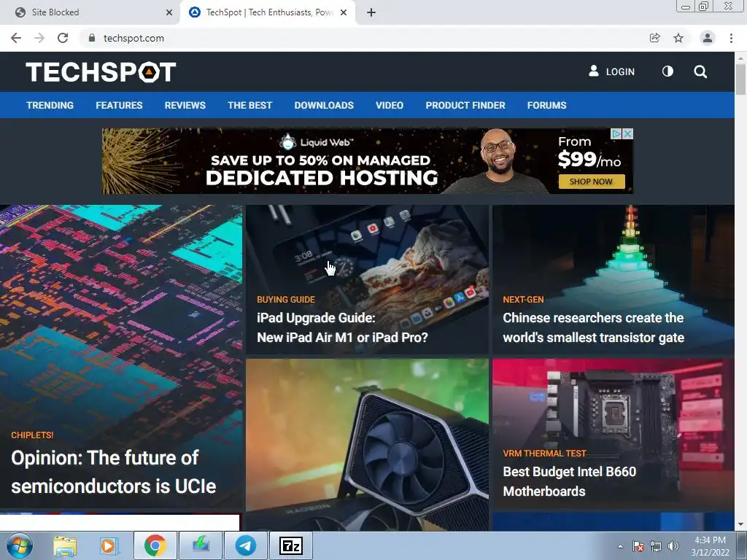Bookmark this page with the star icon

coord(678,38)
